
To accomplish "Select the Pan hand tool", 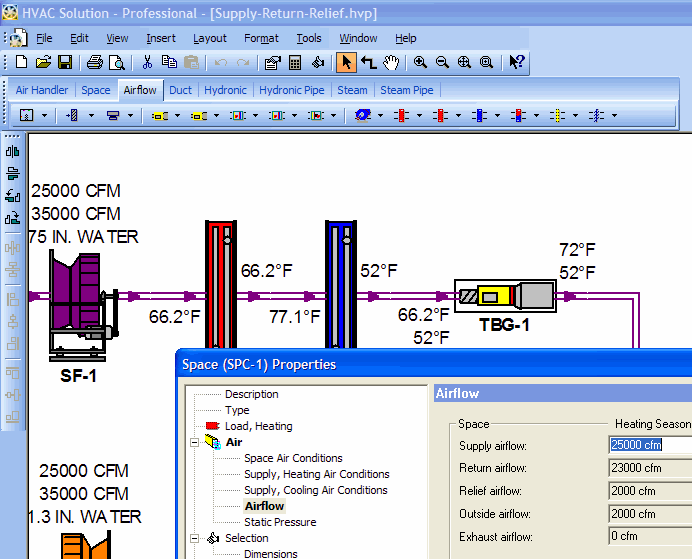I will (x=391, y=62).
